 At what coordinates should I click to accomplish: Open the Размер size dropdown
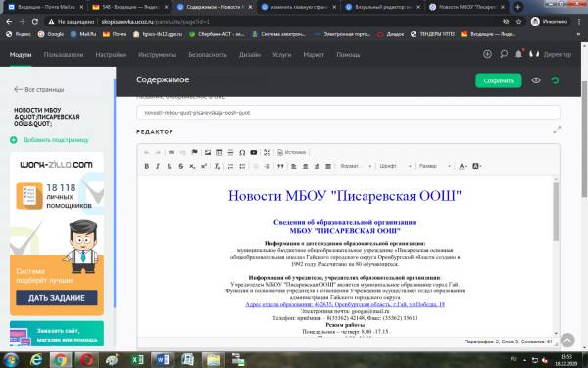(x=435, y=166)
